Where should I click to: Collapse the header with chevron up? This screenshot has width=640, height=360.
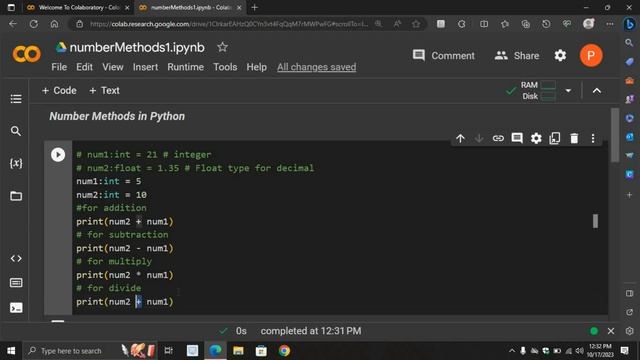click(597, 91)
